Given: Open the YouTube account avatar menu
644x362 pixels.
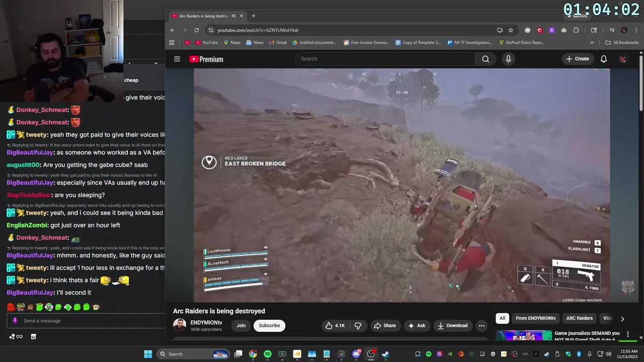Looking at the screenshot, I should 623,59.
